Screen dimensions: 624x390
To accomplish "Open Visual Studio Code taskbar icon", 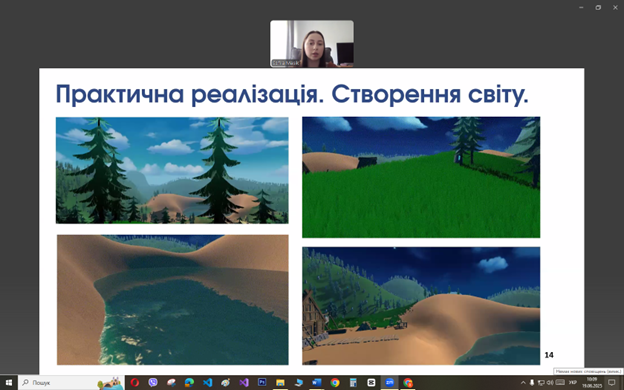I will 207,383.
